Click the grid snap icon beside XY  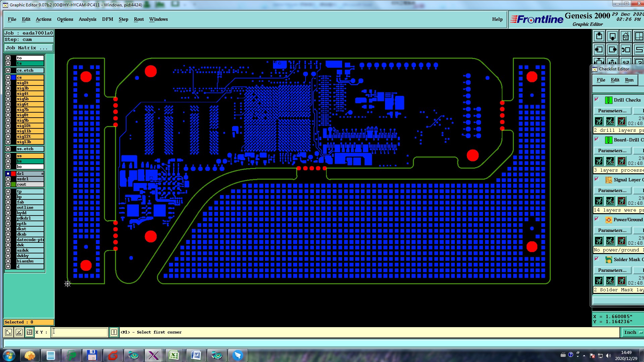30,332
